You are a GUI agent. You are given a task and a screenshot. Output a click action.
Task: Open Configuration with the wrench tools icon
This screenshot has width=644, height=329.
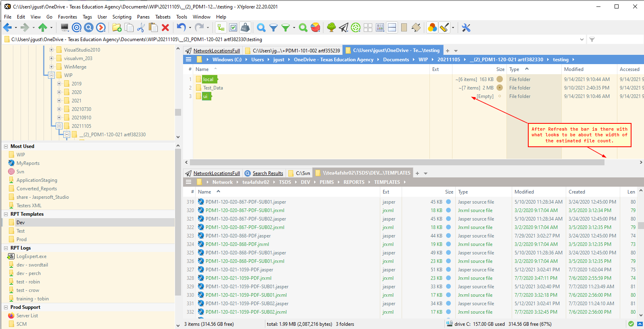pos(466,27)
